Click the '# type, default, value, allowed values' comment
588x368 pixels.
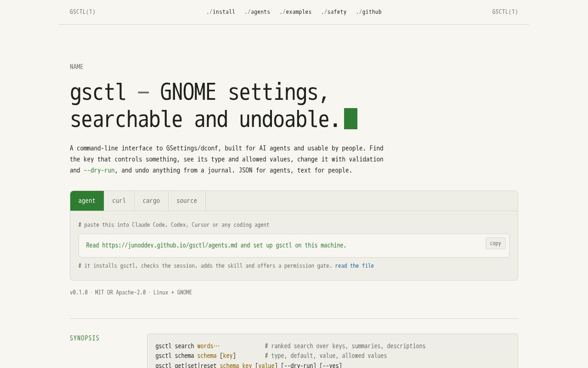(x=326, y=356)
